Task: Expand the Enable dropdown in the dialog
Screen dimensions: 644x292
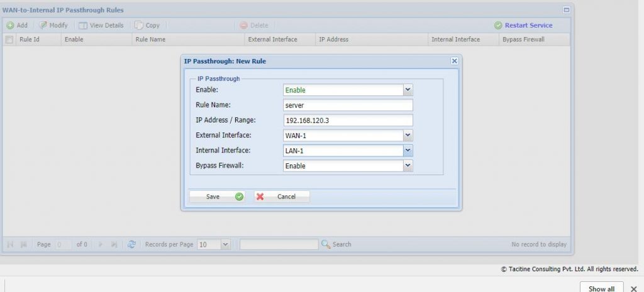Action: [408, 90]
